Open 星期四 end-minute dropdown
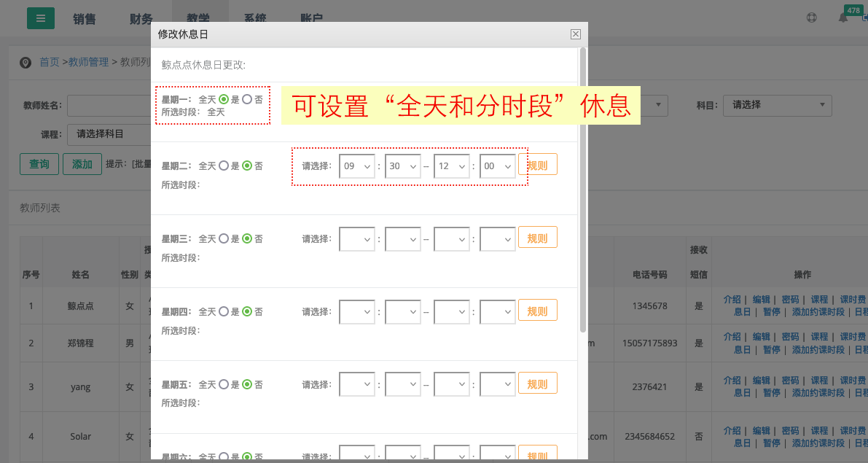This screenshot has height=463, width=868. tap(497, 312)
